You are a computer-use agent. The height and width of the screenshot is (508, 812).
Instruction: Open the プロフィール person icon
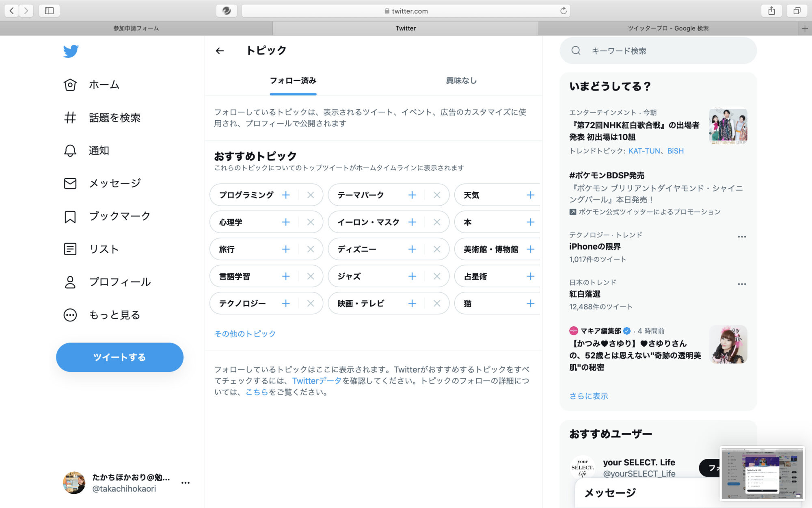pyautogui.click(x=70, y=282)
